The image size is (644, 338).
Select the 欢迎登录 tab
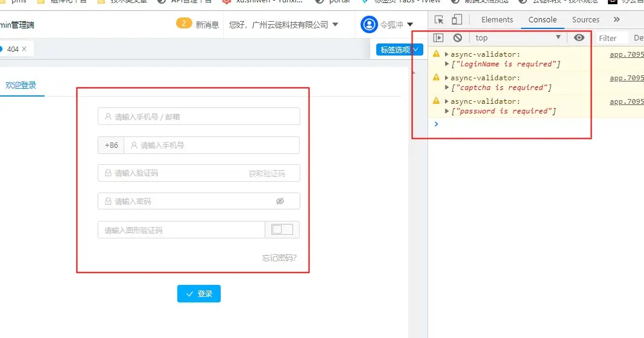coord(21,85)
